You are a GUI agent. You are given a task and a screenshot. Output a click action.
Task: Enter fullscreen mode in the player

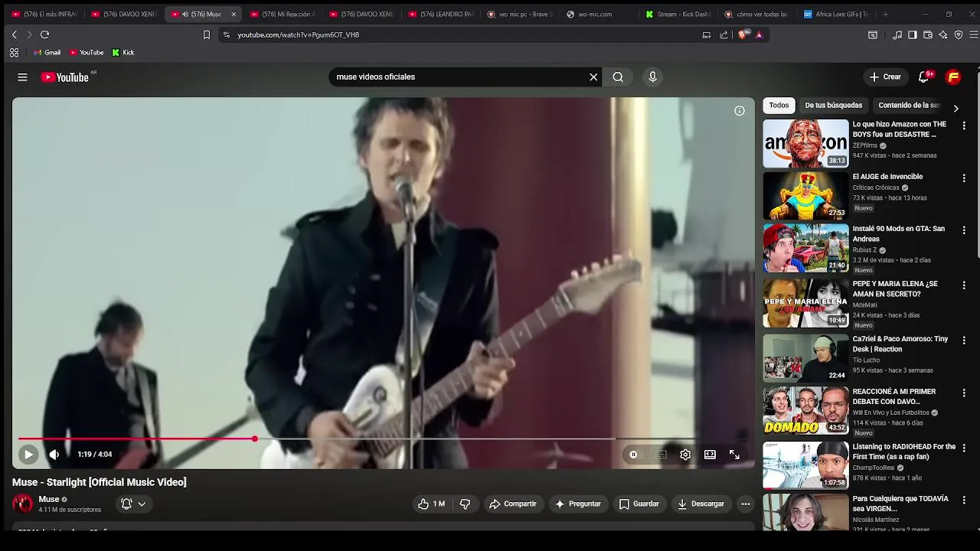coord(734,455)
